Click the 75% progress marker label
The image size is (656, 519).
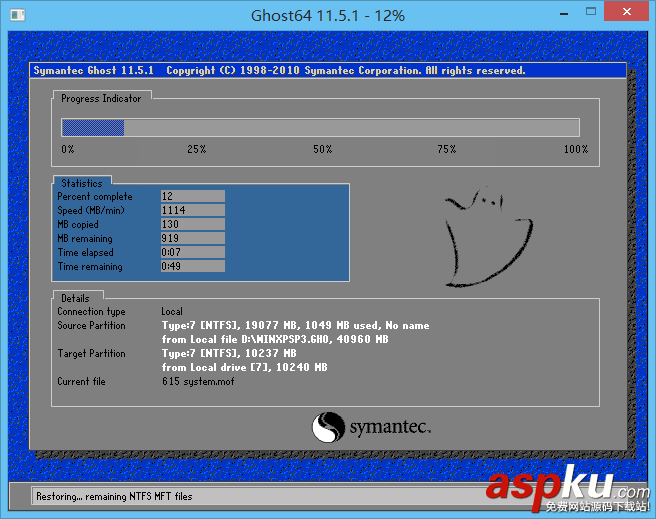click(447, 149)
